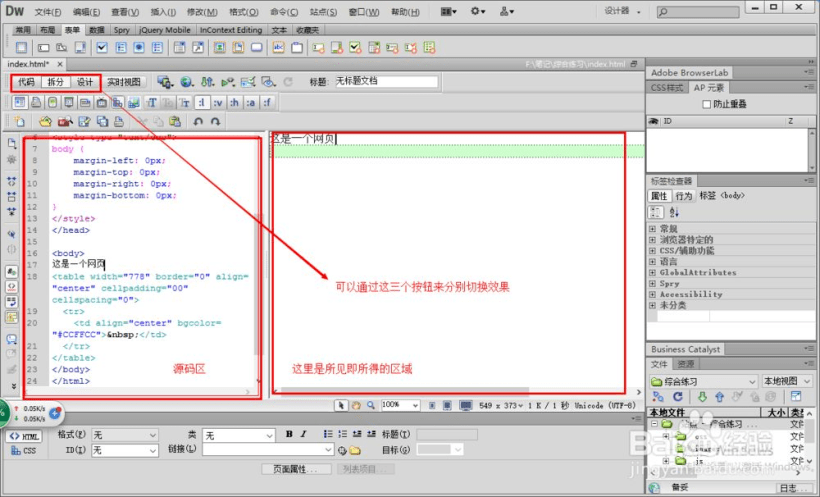
Task: Insert a checkbox form element
Action: click(x=101, y=48)
